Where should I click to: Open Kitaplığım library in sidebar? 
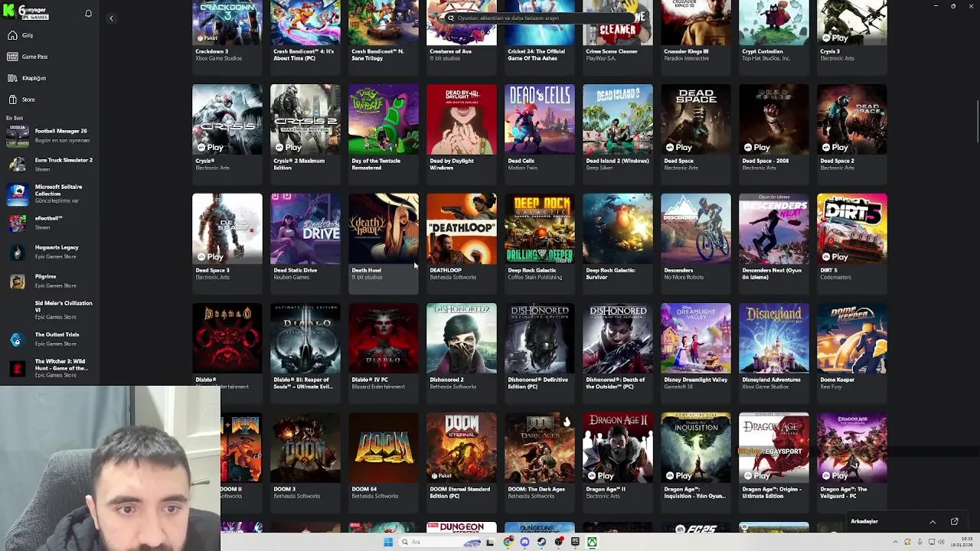[34, 78]
